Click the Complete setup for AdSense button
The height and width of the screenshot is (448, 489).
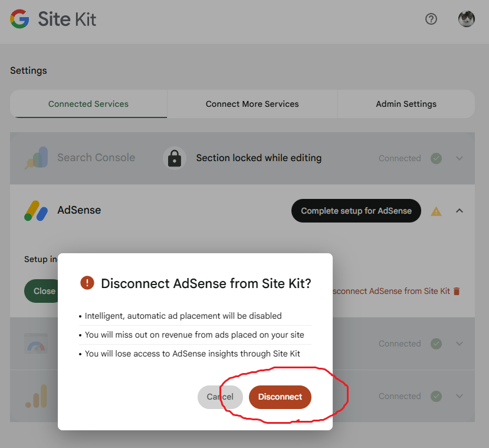pyautogui.click(x=356, y=211)
